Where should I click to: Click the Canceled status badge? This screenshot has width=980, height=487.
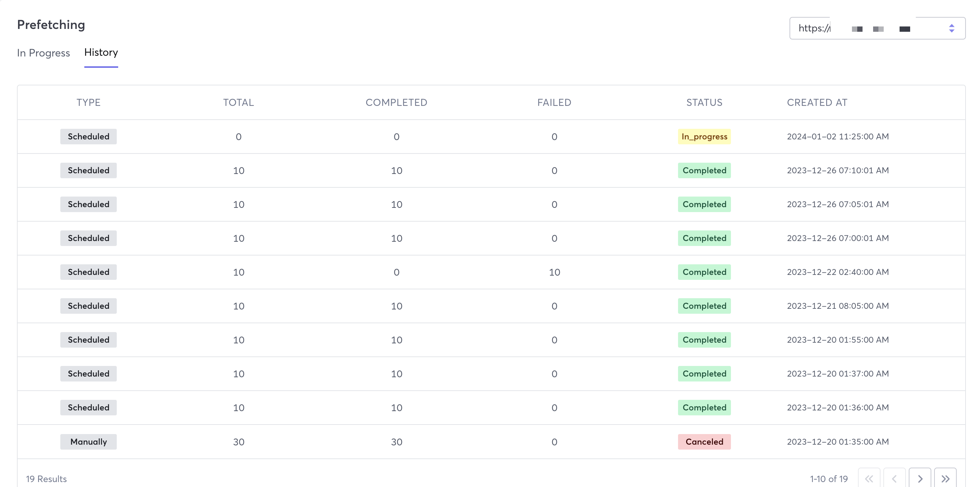[x=704, y=441]
